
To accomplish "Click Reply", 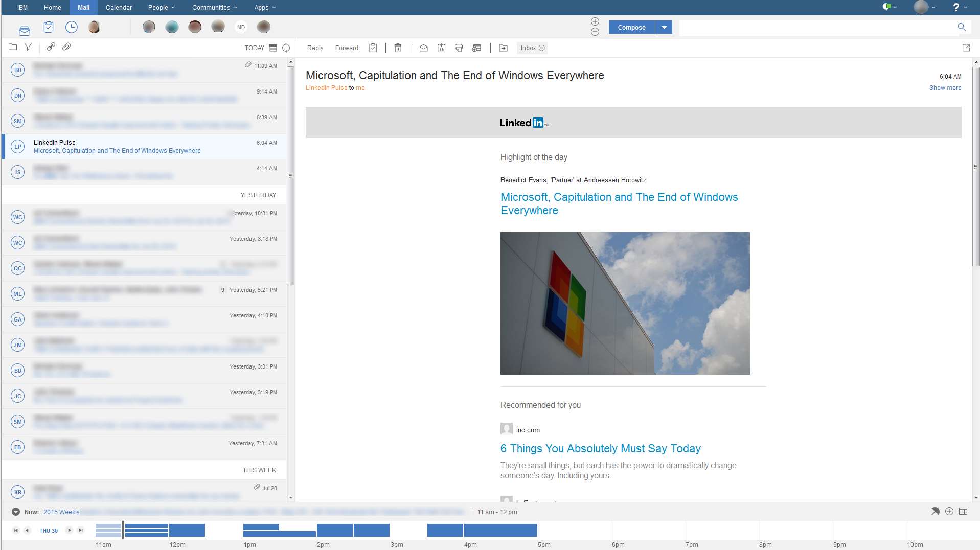I will click(315, 48).
